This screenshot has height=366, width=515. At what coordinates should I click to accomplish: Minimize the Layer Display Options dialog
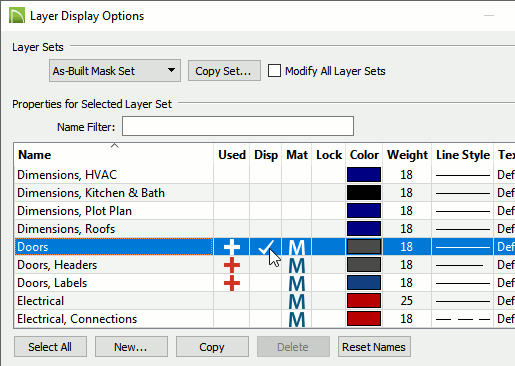(x=489, y=15)
